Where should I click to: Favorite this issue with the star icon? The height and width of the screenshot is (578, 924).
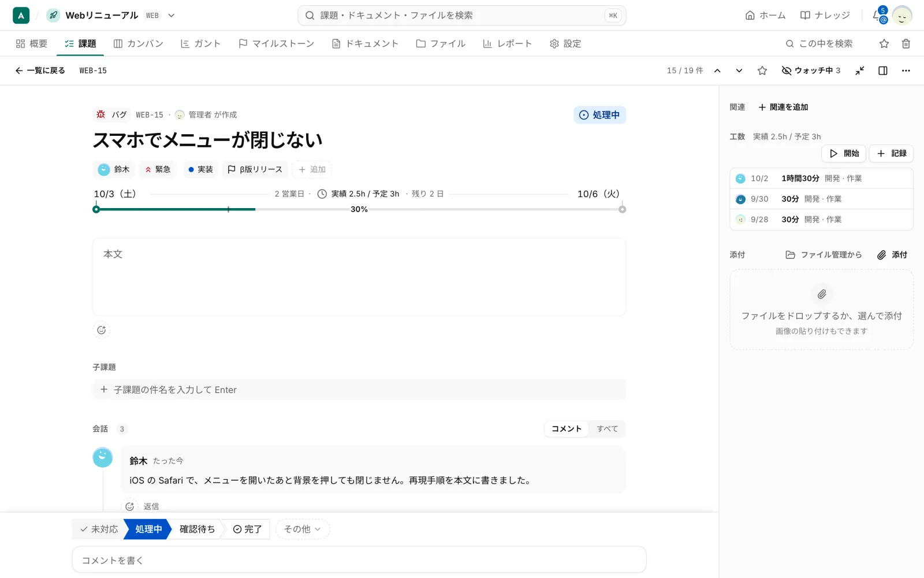coord(762,71)
